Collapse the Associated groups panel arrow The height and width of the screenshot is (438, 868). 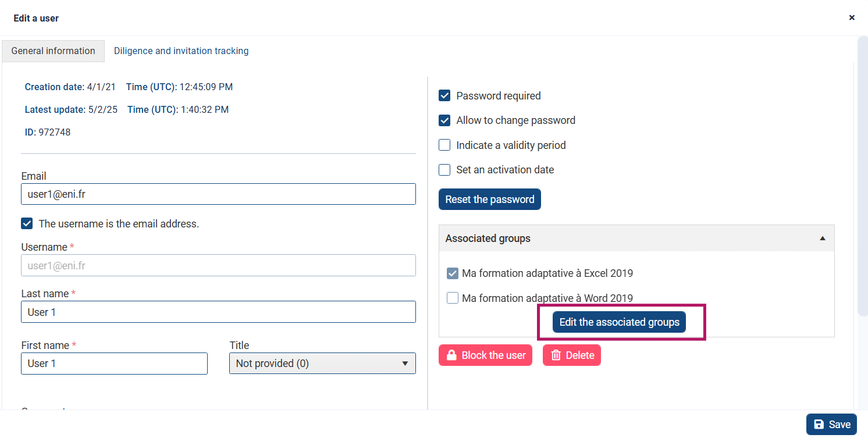(x=823, y=238)
